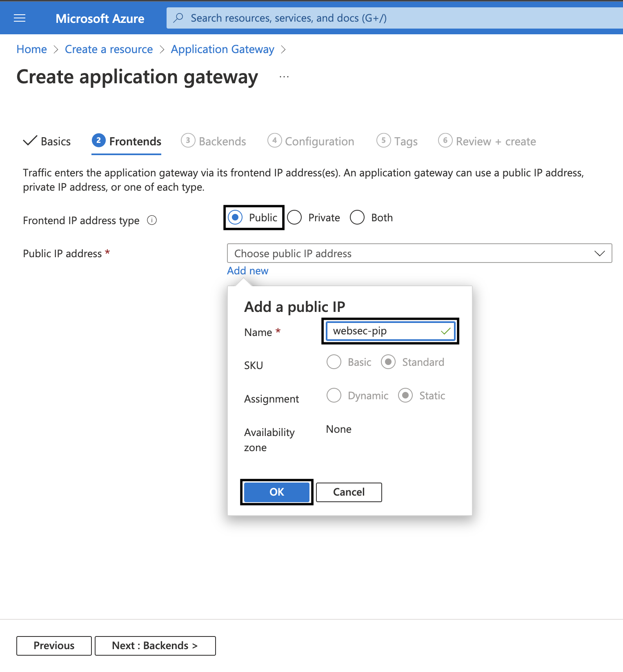This screenshot has height=672, width=623.
Task: Click the public IP dropdown chevron arrow
Action: click(x=599, y=254)
